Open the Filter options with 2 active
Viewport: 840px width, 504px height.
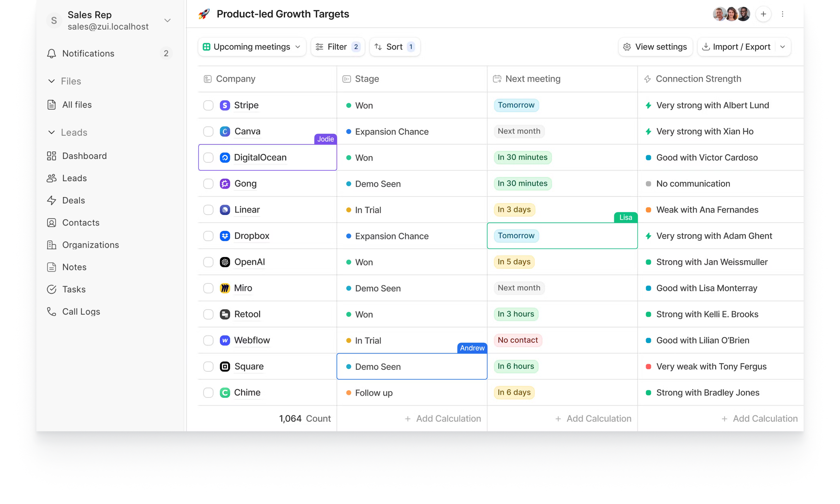coord(338,47)
